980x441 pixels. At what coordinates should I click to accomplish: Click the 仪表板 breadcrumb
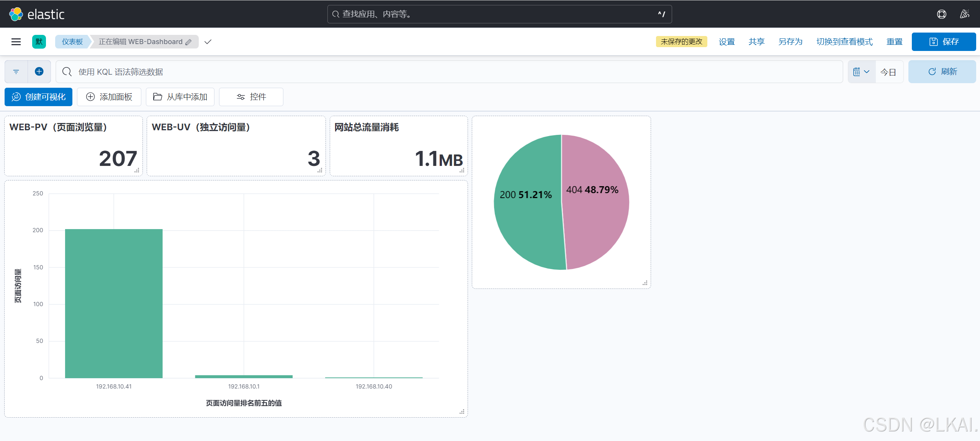pos(72,42)
